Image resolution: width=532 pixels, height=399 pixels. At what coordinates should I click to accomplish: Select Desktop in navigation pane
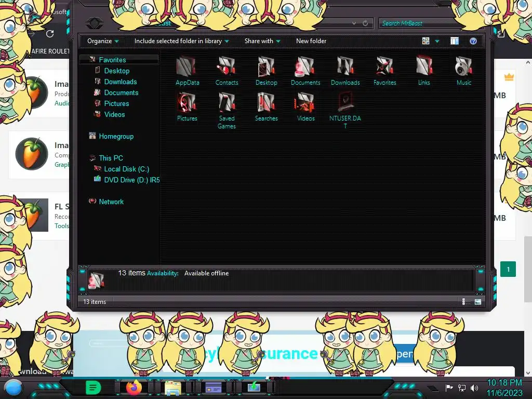(116, 71)
